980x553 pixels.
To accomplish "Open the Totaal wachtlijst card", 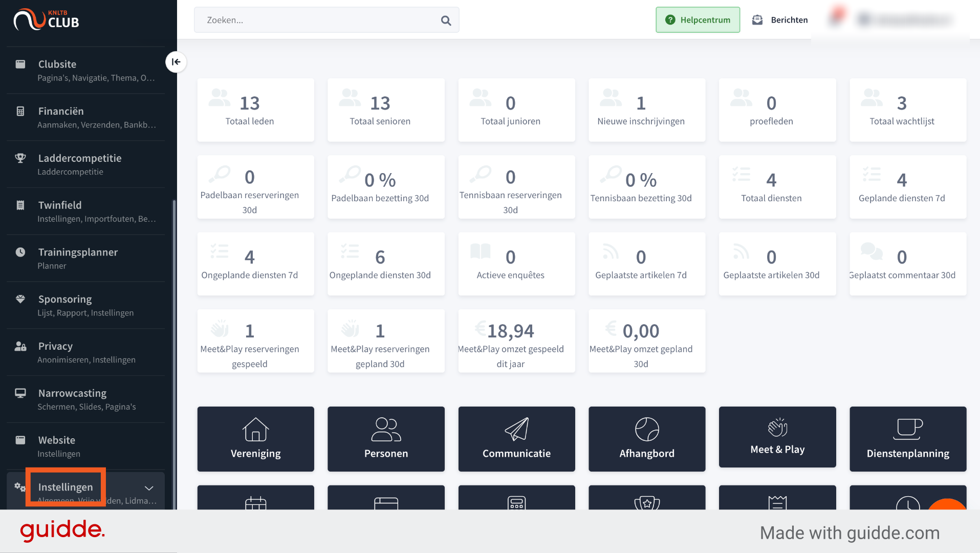I will 908,110.
